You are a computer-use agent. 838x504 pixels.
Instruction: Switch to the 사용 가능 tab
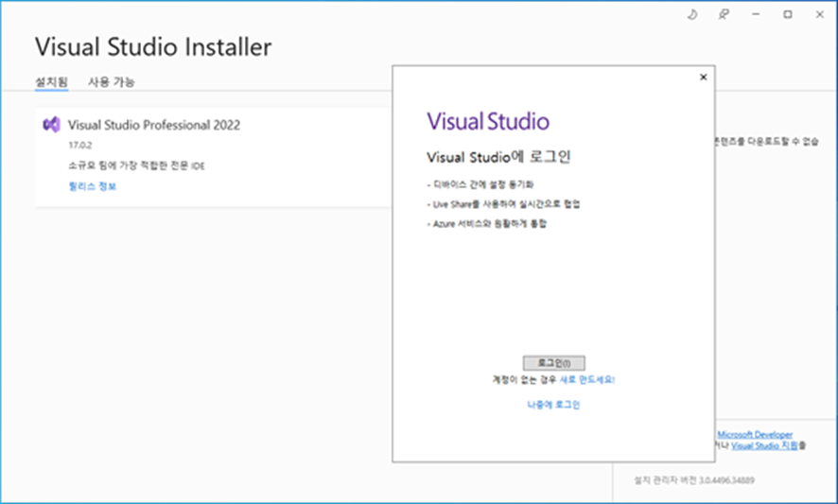pyautogui.click(x=112, y=81)
